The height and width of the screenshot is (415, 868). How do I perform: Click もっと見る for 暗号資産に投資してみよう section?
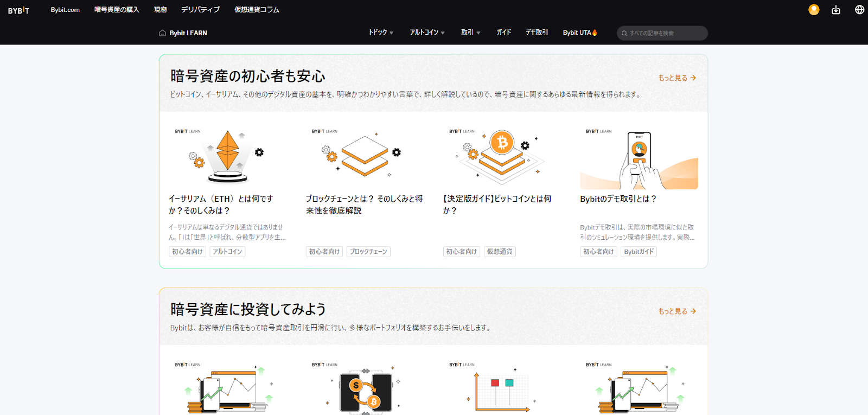[677, 311]
